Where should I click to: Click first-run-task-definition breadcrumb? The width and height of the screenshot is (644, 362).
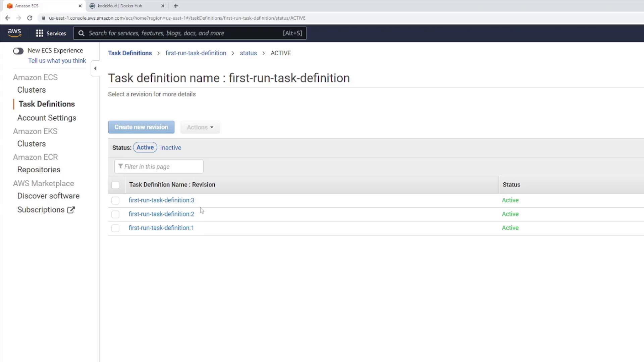(196, 53)
